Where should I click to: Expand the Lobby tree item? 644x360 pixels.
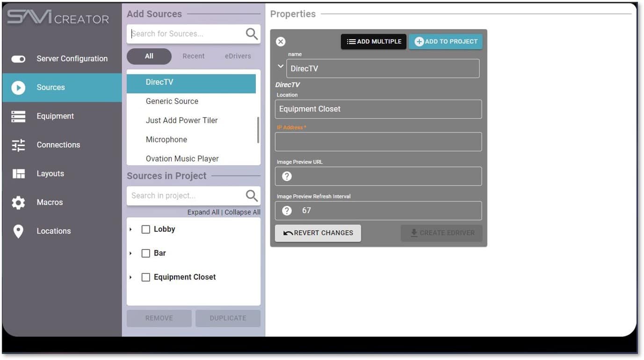point(131,229)
